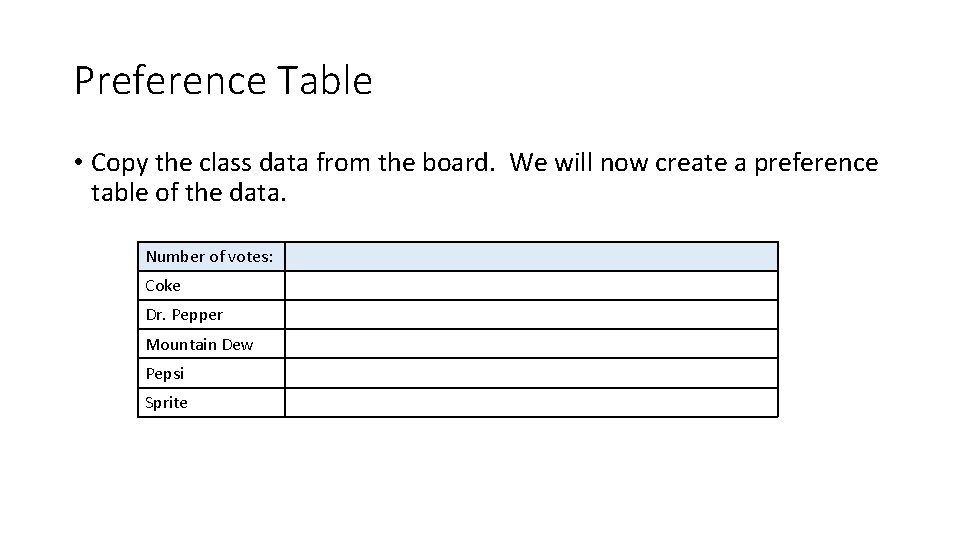960x540 pixels.
Task: Select the Number of votes header cell
Action: [211, 257]
